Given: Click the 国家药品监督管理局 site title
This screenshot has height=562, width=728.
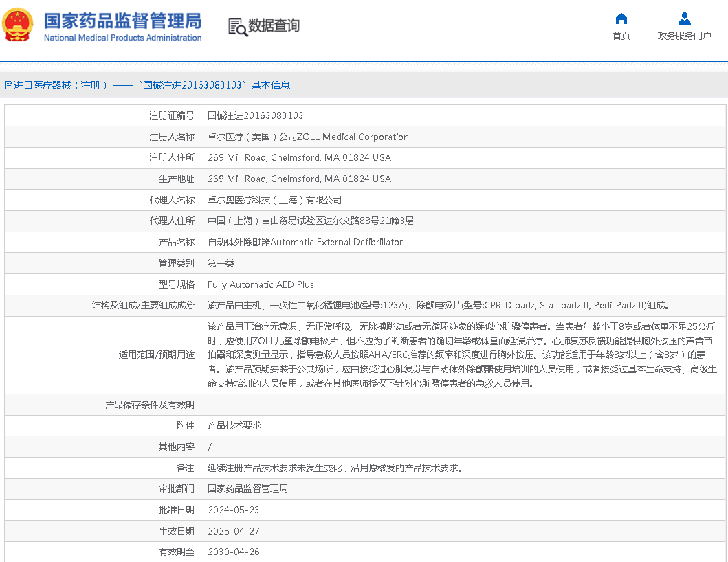Looking at the screenshot, I should tap(122, 20).
